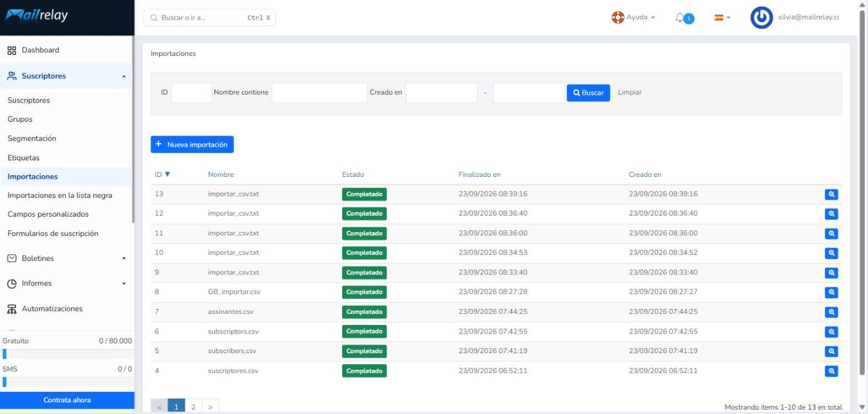The height and width of the screenshot is (414, 868).
Task: Click the next page arrow
Action: 210,407
